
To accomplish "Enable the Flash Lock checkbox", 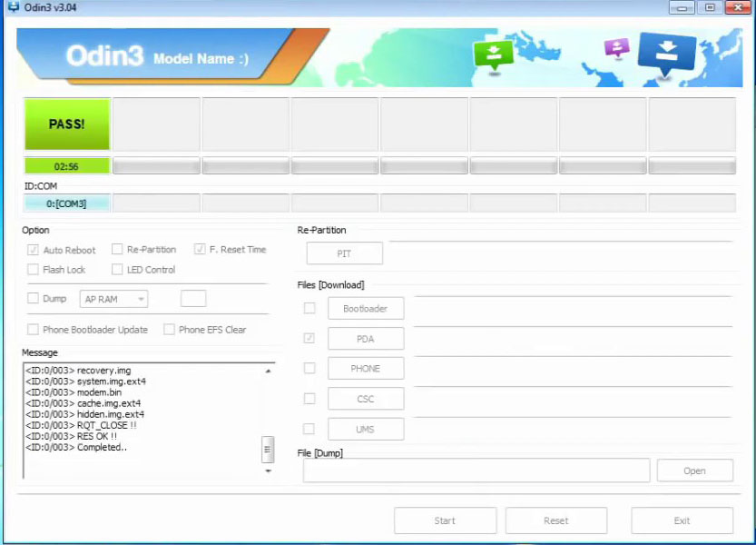I will click(x=33, y=270).
